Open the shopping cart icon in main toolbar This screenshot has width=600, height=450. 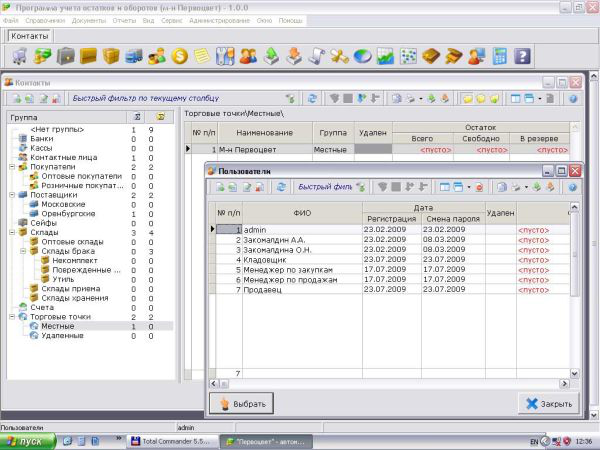point(19,57)
